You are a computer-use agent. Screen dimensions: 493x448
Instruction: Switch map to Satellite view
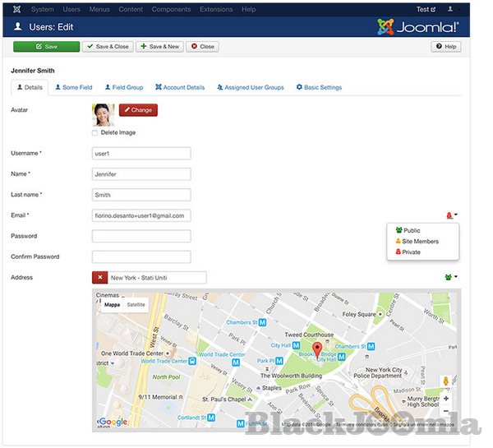click(136, 304)
